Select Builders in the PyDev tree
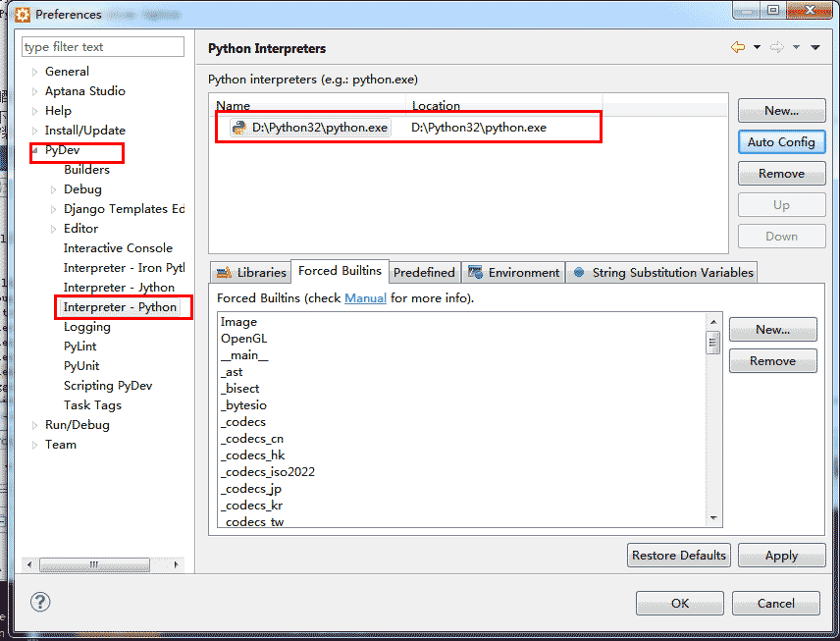The height and width of the screenshot is (641, 840). (x=86, y=170)
